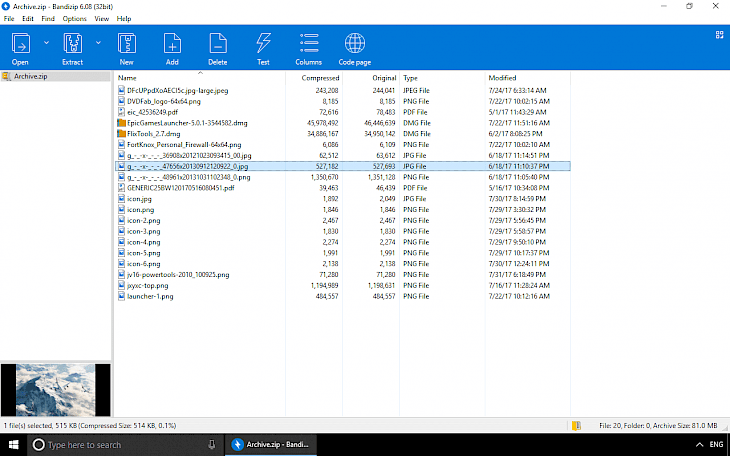
Task: Open the Edit menu
Action: pos(28,19)
